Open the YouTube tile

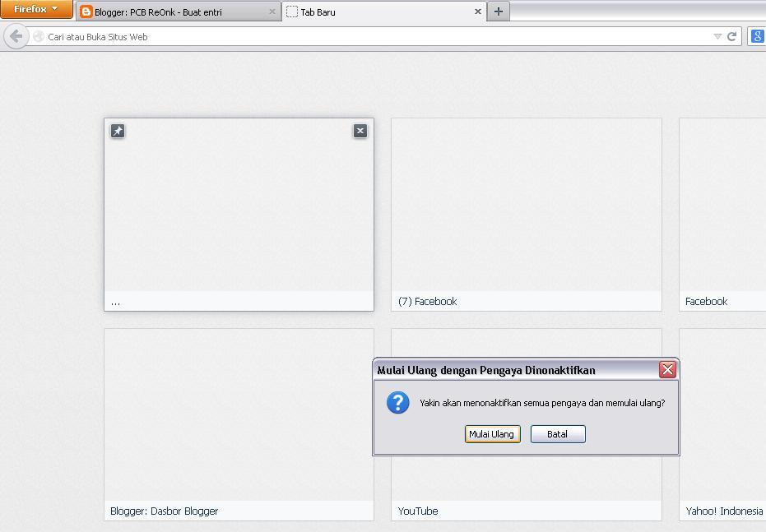526,488
